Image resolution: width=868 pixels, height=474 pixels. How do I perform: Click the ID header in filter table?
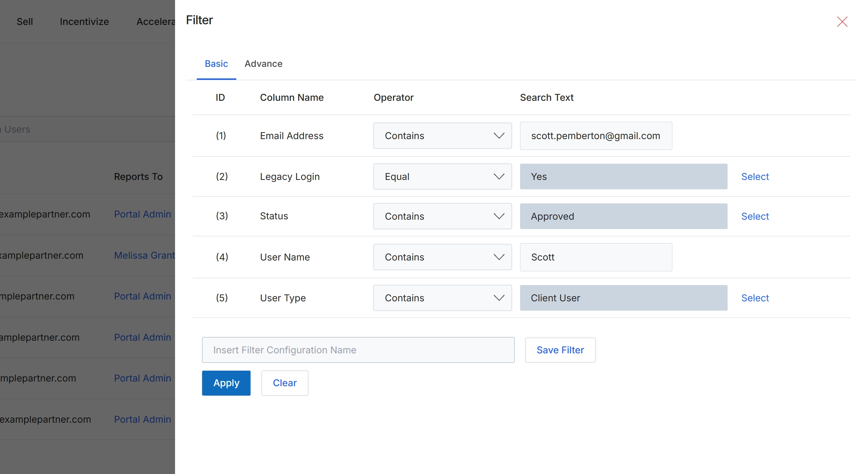(x=220, y=97)
